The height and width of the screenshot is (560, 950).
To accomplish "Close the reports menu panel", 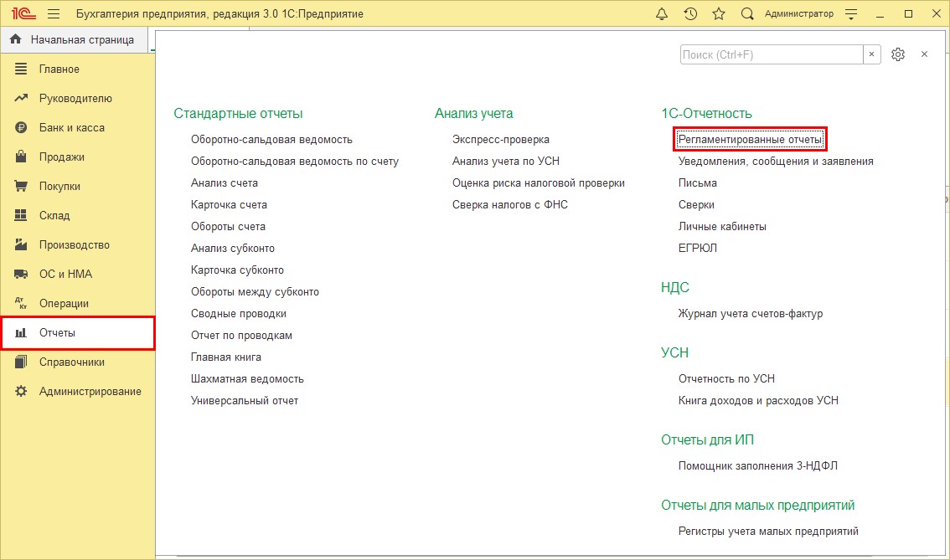I will click(924, 54).
